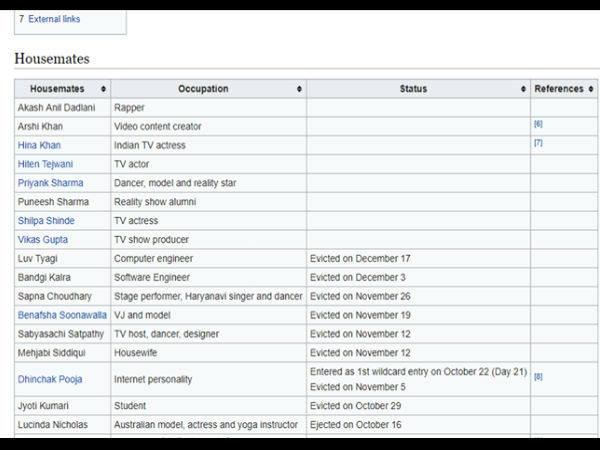Click the Housemates section heading
Viewport: 600px width, 450px height.
coord(52,59)
